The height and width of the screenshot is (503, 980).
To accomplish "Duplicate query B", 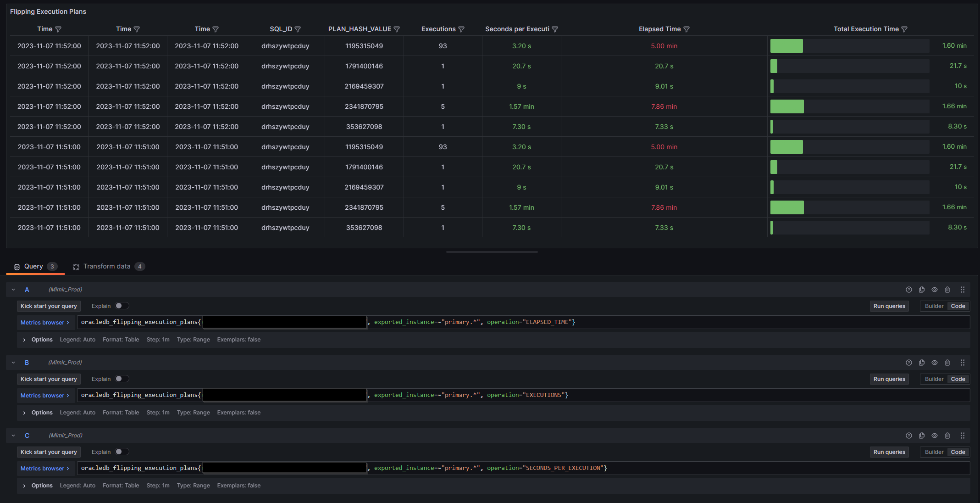I will pos(922,363).
